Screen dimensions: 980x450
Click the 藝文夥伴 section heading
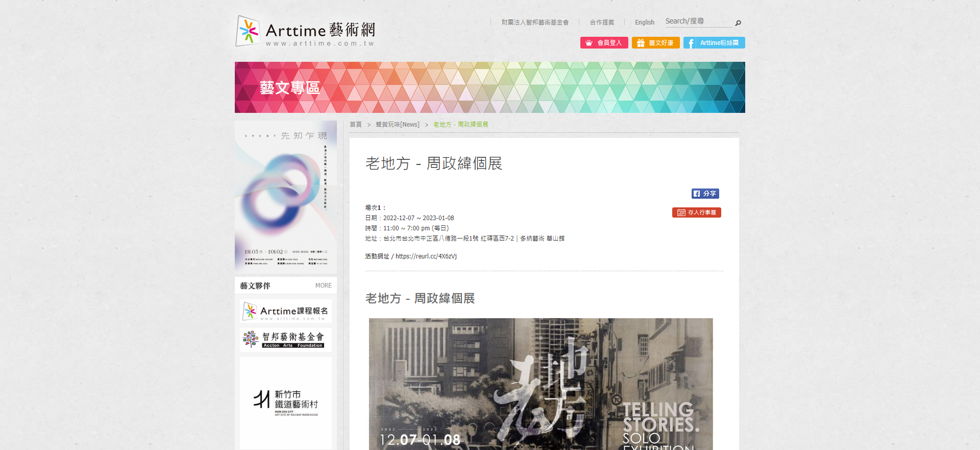click(255, 286)
